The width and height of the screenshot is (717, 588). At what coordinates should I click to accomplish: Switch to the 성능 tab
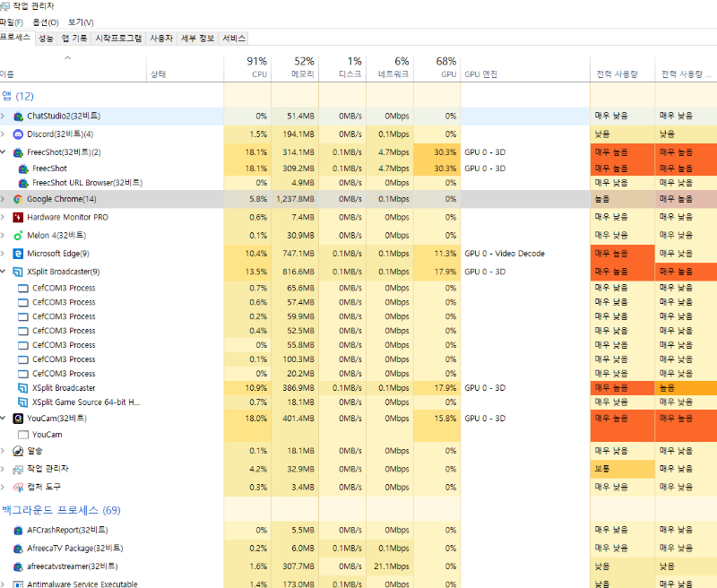pos(46,39)
